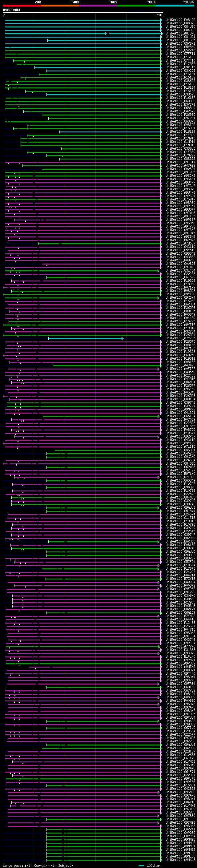This screenshot has height=868, width=197.
Task: Select the UniRef100_C7FF11 label
Action: 180,54
